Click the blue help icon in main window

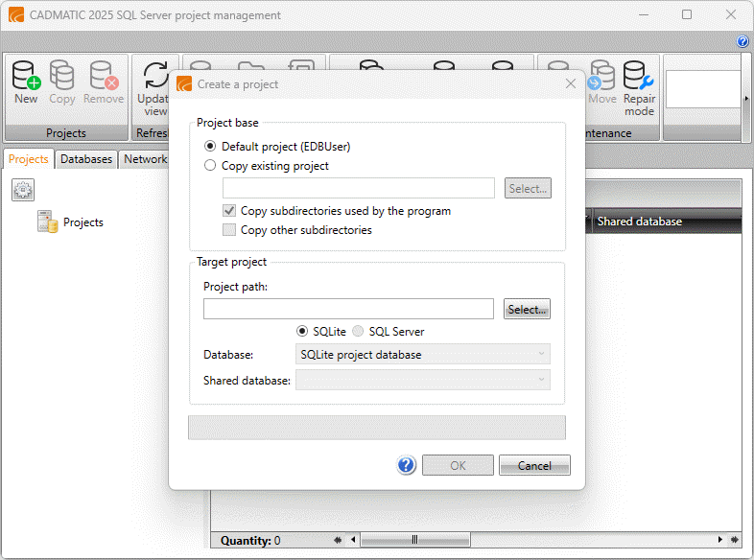point(742,41)
